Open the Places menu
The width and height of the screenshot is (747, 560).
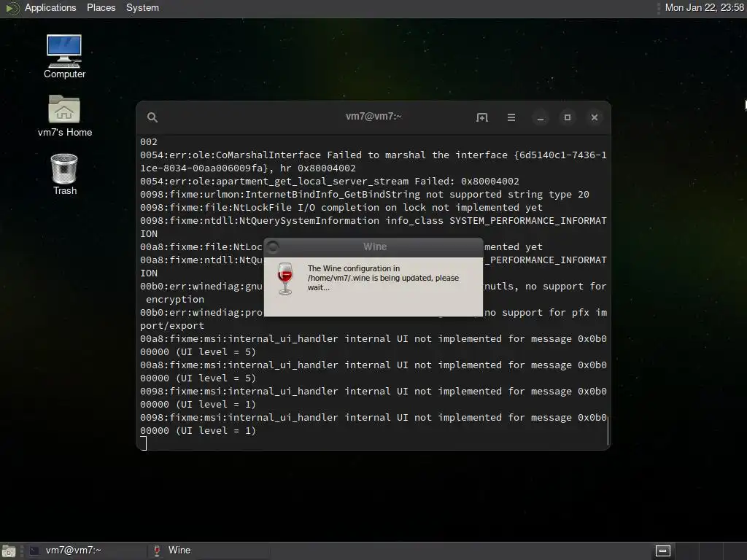coord(101,7)
